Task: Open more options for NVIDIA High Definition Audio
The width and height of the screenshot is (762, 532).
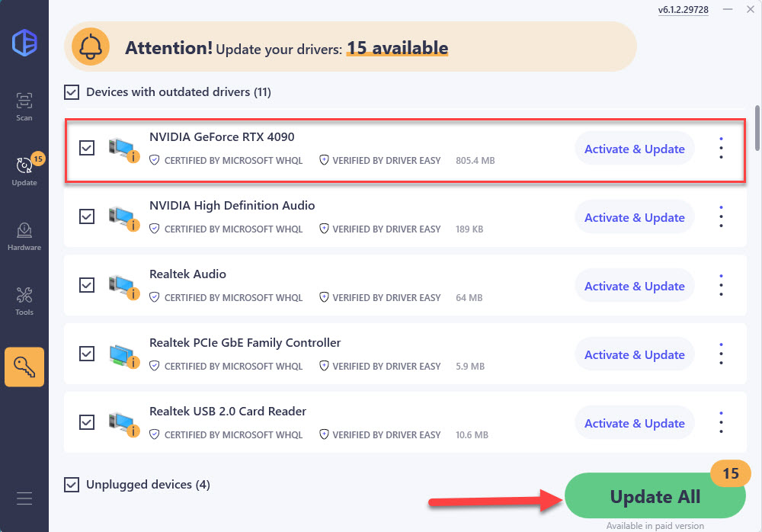Action: pos(721,217)
